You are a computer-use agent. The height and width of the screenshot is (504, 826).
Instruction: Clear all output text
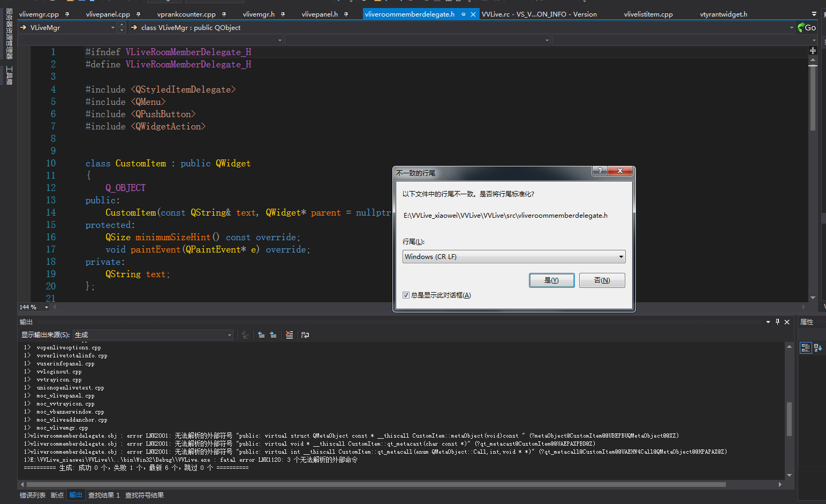290,335
